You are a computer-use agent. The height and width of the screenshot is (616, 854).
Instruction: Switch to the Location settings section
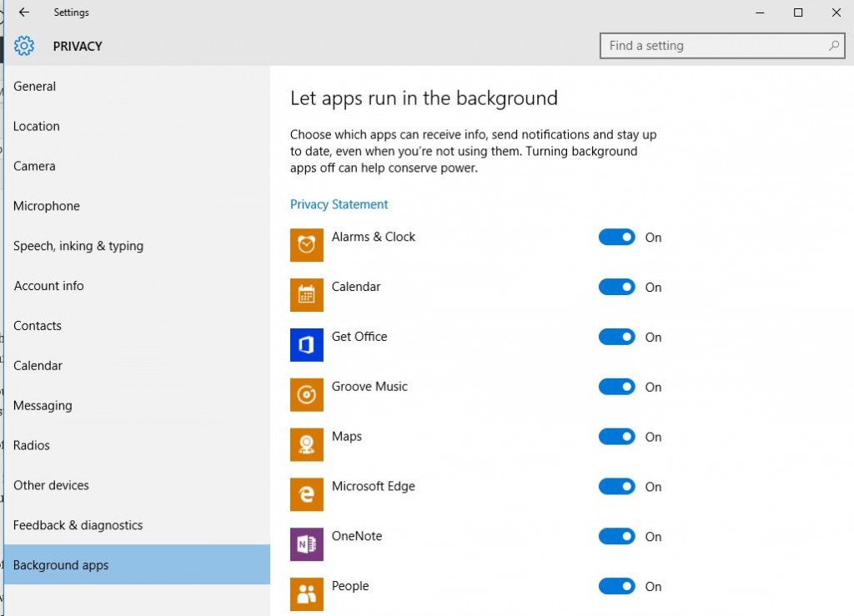pos(36,126)
